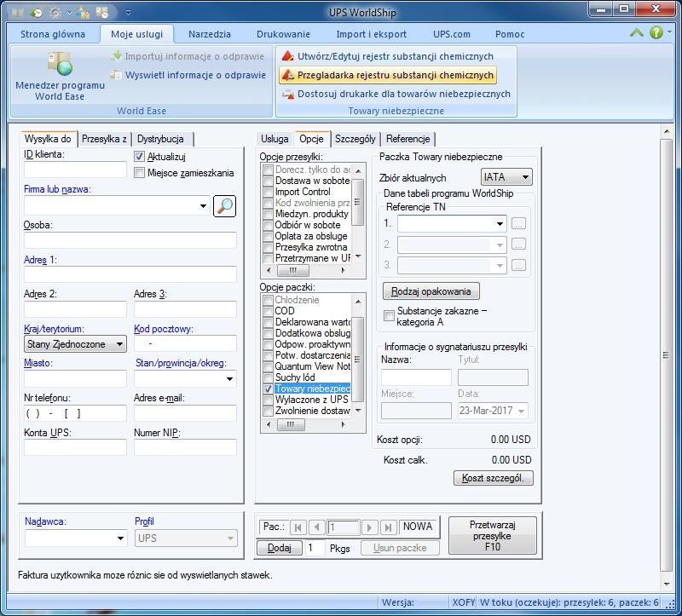Click vertical scrollbar thumb in Opcje przesylki list
This screenshot has width=682, height=616.
[x=357, y=202]
